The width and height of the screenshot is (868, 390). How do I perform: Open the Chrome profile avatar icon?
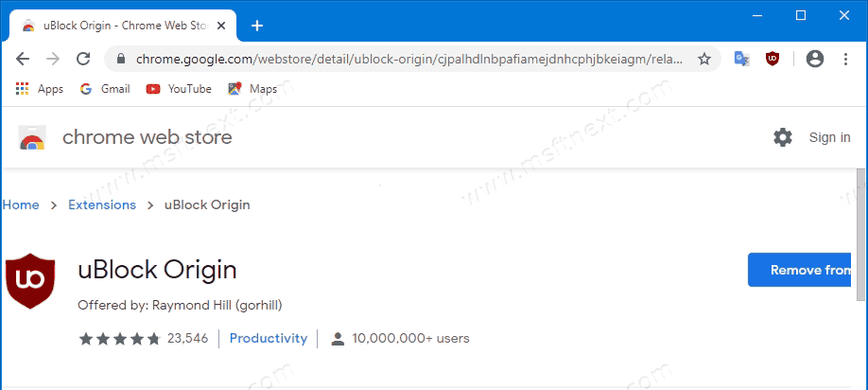click(x=815, y=59)
